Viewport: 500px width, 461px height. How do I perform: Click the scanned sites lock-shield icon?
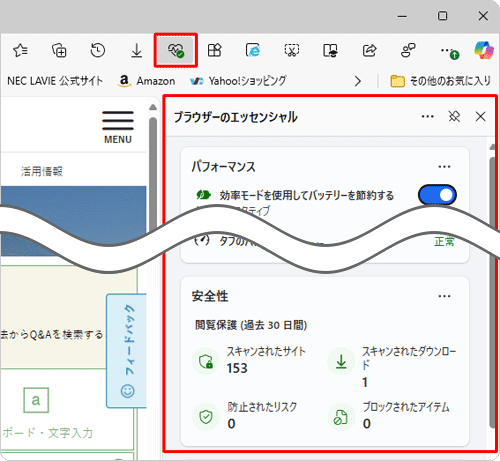tap(206, 362)
